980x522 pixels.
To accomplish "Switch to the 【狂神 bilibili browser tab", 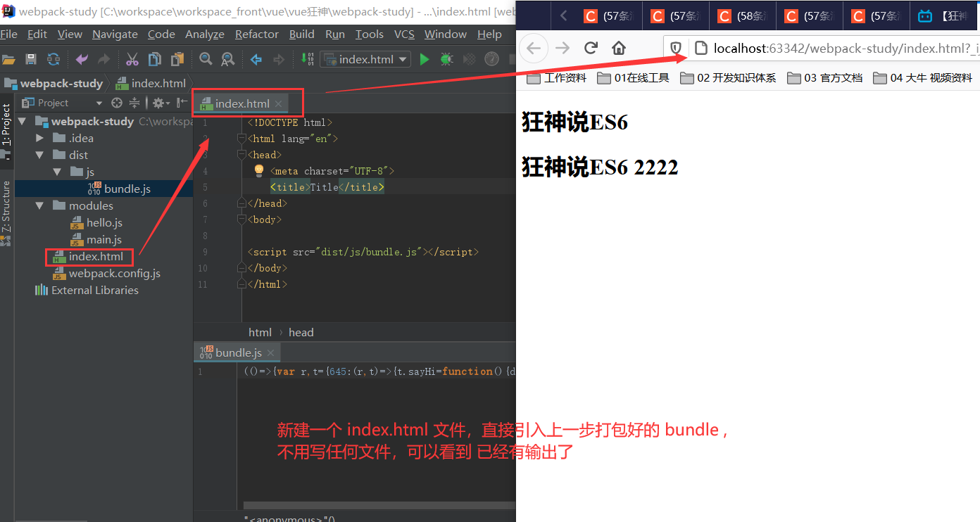I will pyautogui.click(x=944, y=16).
